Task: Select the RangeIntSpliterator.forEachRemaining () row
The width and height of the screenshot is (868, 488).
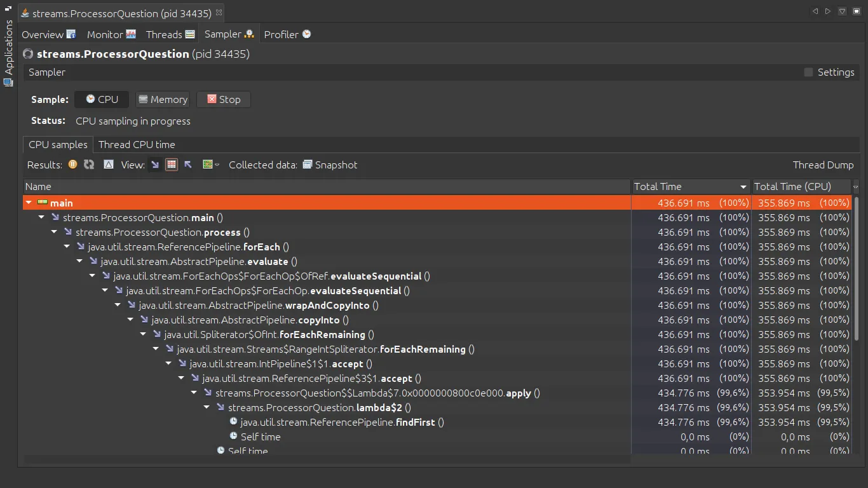Action: pos(437,349)
